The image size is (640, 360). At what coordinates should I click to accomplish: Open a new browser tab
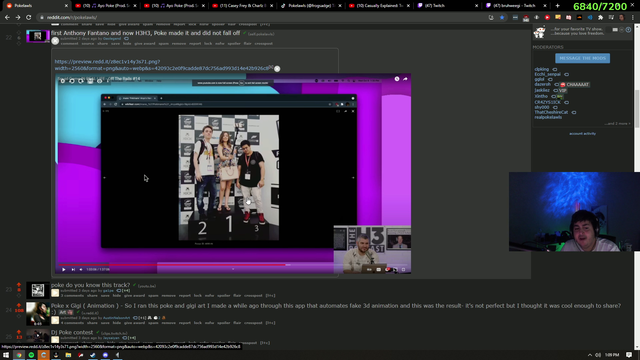click(x=558, y=6)
